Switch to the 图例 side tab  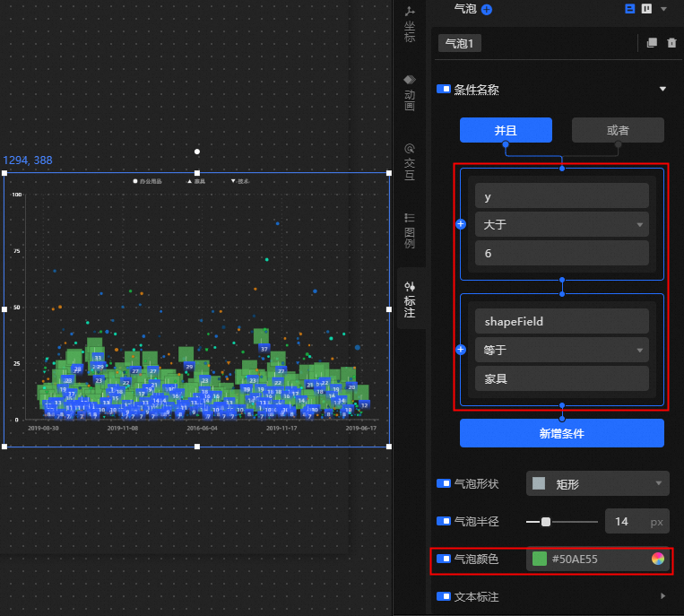point(410,230)
